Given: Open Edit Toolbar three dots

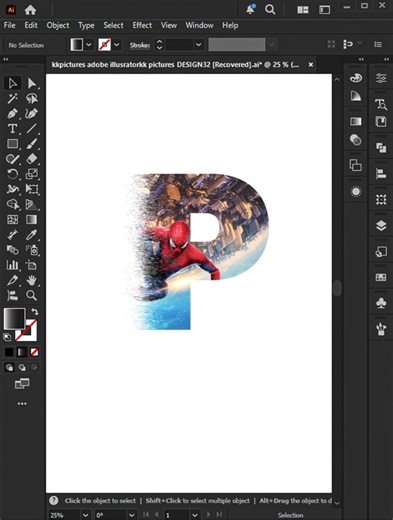Looking at the screenshot, I should point(22,404).
